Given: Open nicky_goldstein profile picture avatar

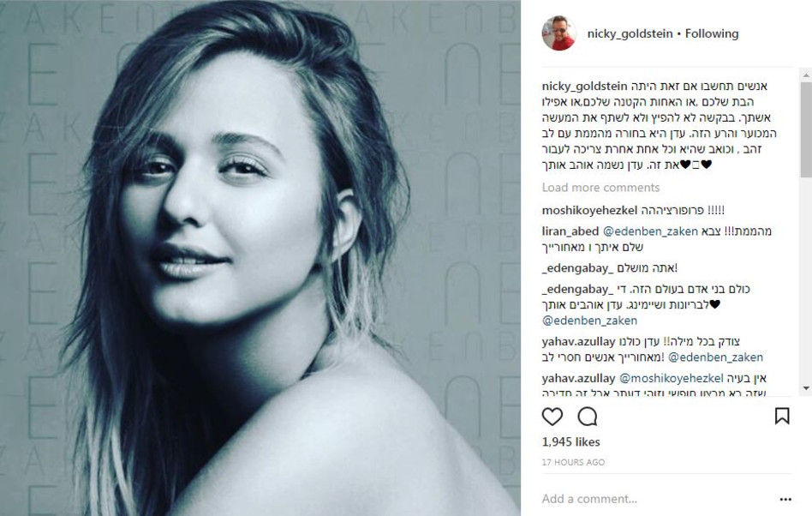Looking at the screenshot, I should pos(558,34).
